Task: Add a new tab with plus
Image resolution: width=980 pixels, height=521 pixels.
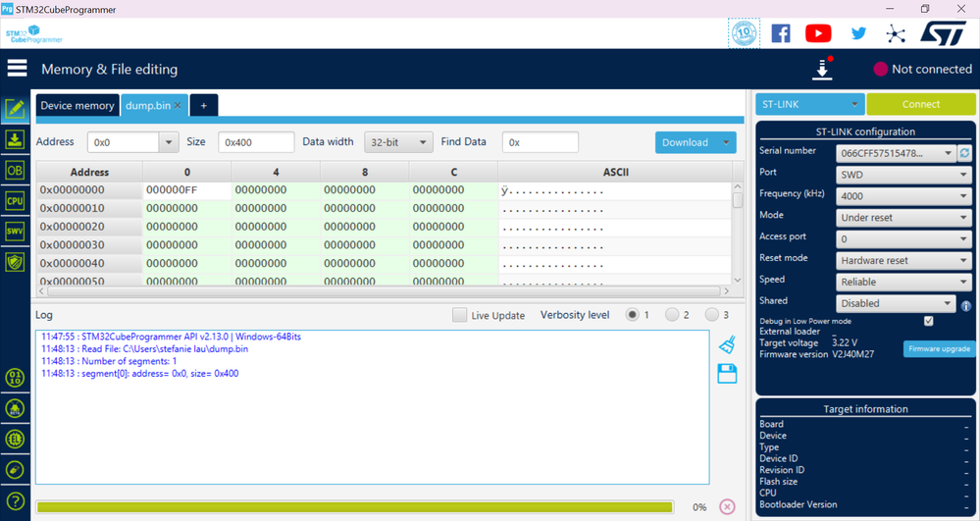Action: (204, 106)
